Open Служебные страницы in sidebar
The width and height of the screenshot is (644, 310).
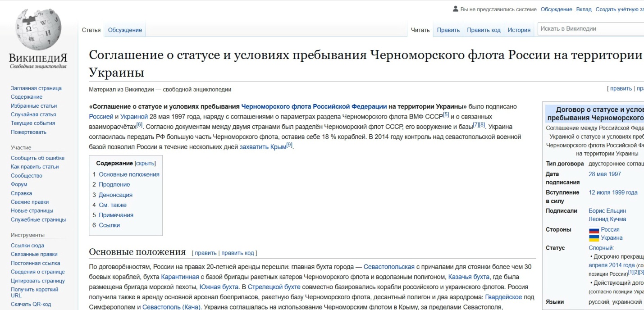click(38, 219)
